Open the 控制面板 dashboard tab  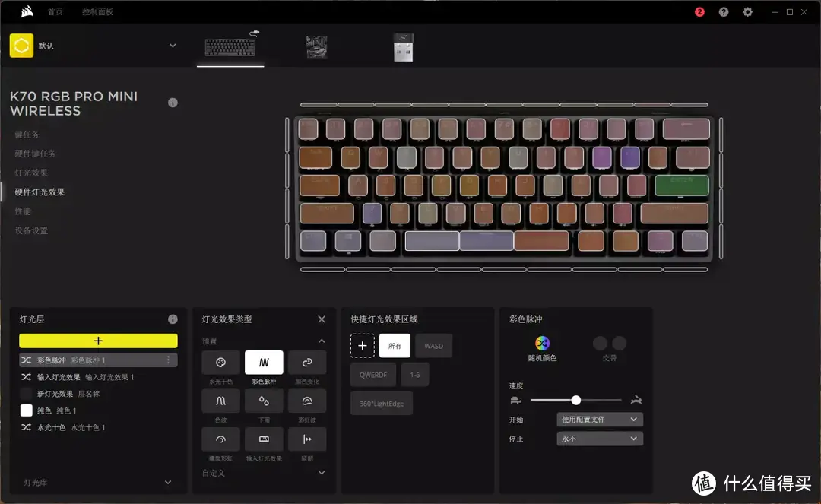[97, 12]
